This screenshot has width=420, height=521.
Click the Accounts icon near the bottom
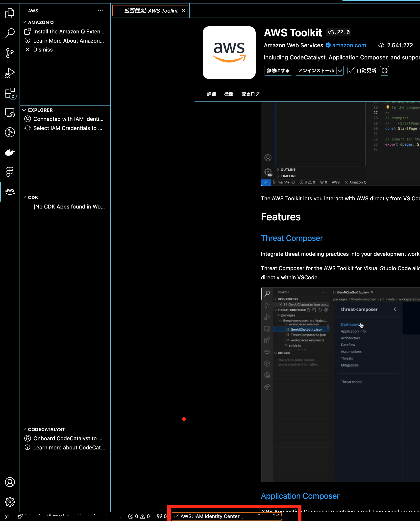click(x=10, y=482)
